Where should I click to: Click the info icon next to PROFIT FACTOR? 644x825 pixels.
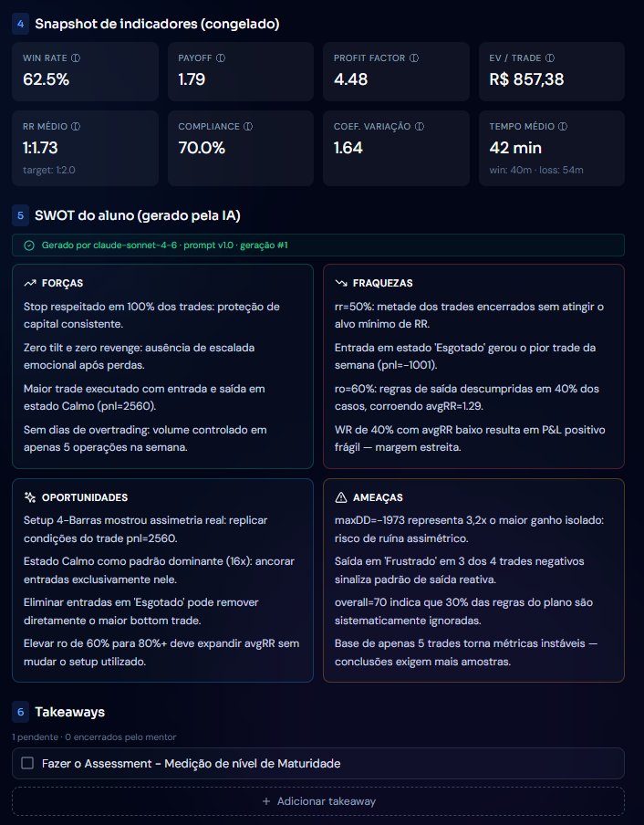414,57
